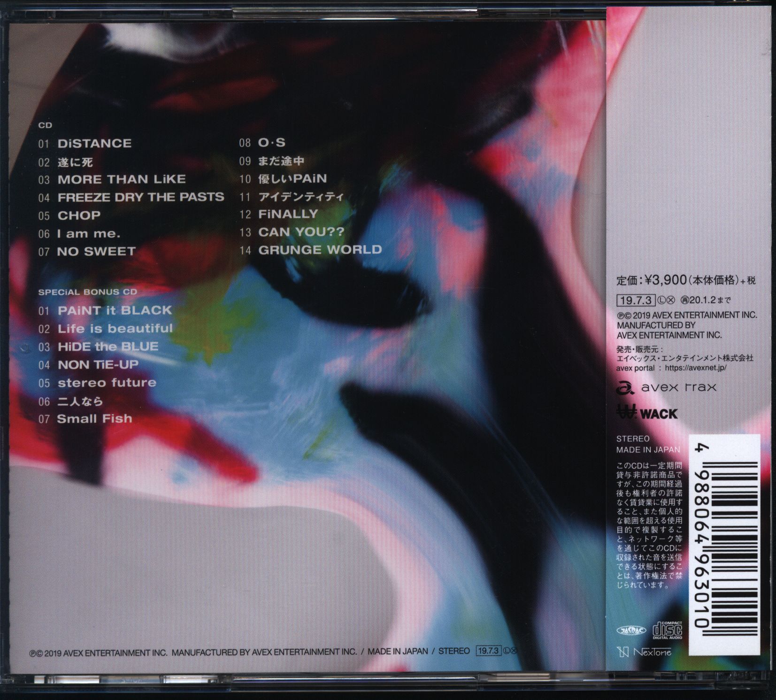Select track 14 GRUNGE WORLD
The height and width of the screenshot is (700, 776).
coord(320,250)
